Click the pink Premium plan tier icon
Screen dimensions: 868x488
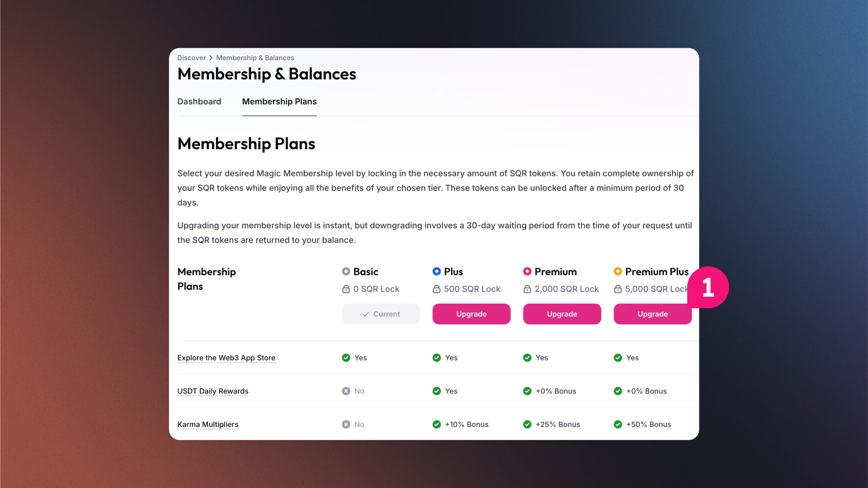click(x=527, y=271)
